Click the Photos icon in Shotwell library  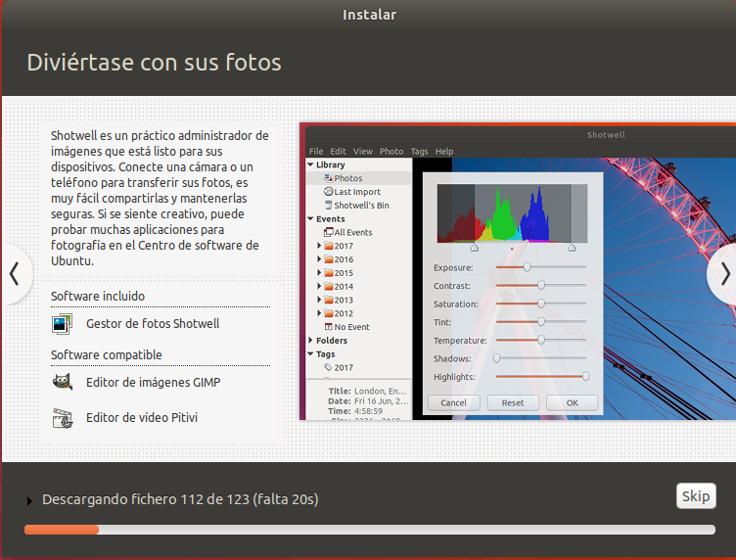pos(328,178)
